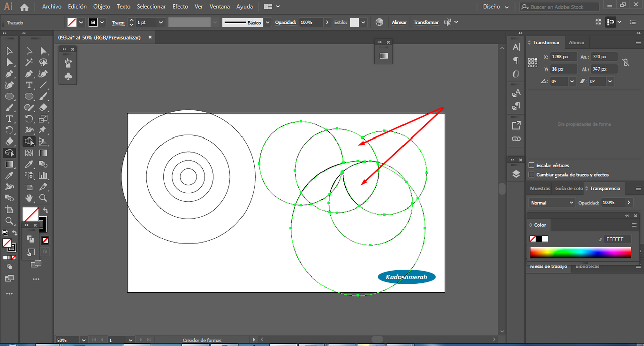Open the Asset Export panel icon
The height and width of the screenshot is (346, 644).
[516, 125]
